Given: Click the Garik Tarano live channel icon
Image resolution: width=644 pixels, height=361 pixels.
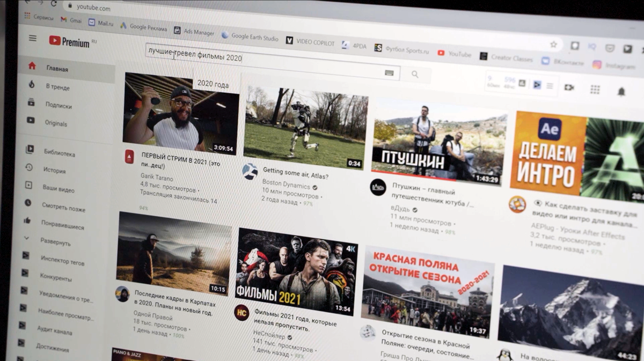Looking at the screenshot, I should pyautogui.click(x=129, y=156).
